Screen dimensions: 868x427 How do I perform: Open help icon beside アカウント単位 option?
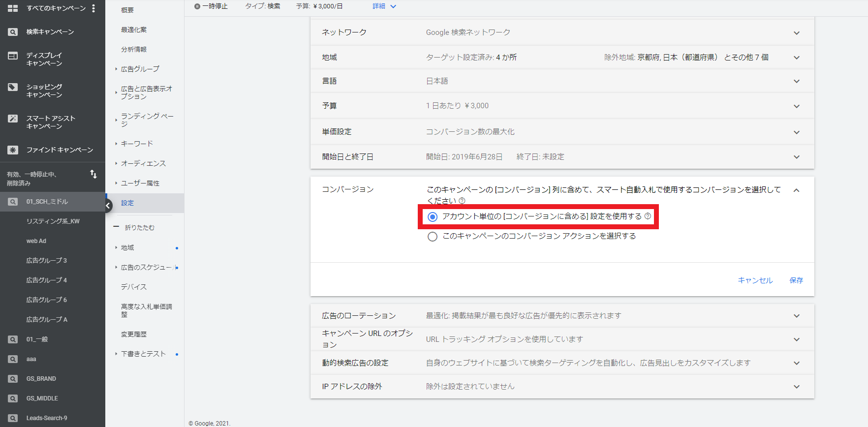648,216
